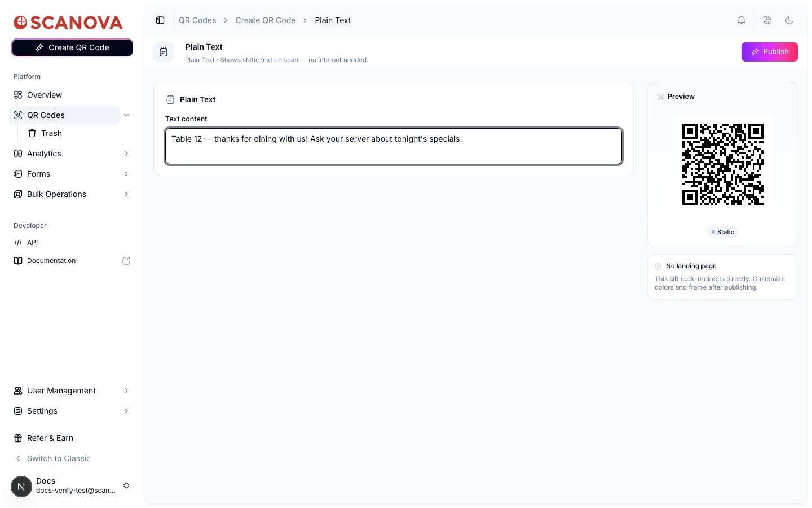Image resolution: width=812 pixels, height=508 pixels.
Task: Expand the Bulk Operations chevron
Action: click(x=126, y=194)
